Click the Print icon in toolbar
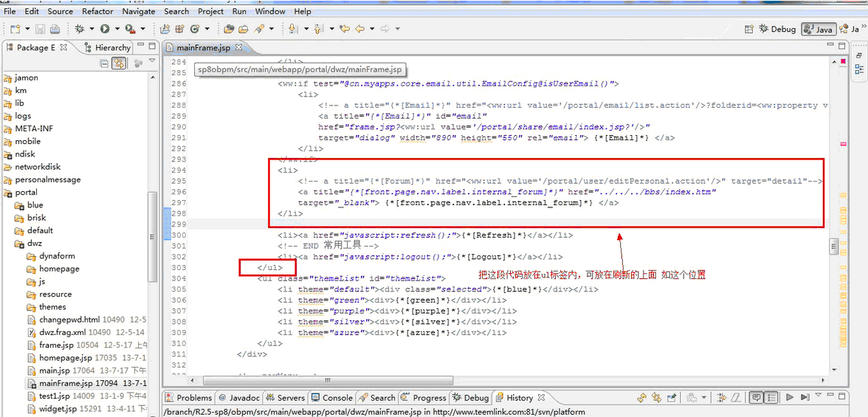The width and height of the screenshot is (868, 417). pyautogui.click(x=55, y=29)
